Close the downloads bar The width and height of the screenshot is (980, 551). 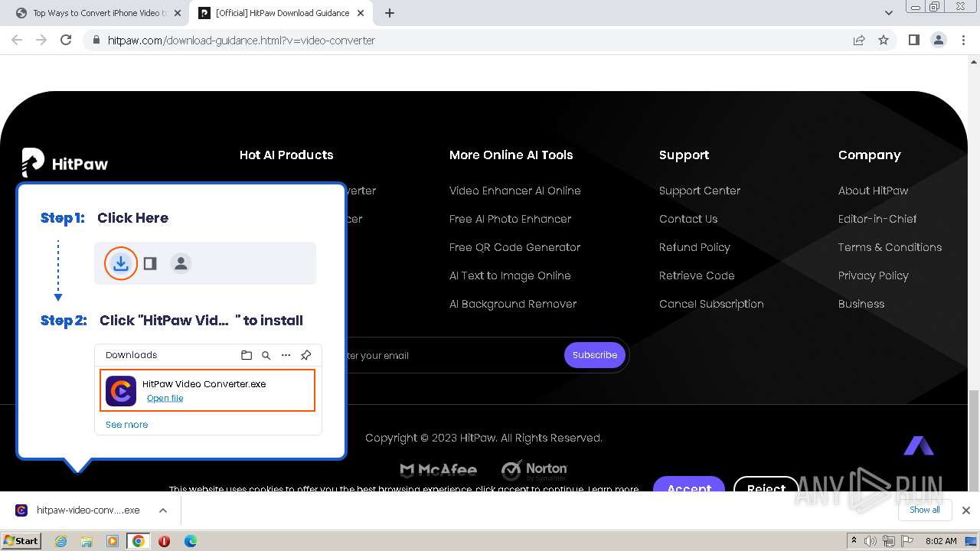click(x=965, y=510)
